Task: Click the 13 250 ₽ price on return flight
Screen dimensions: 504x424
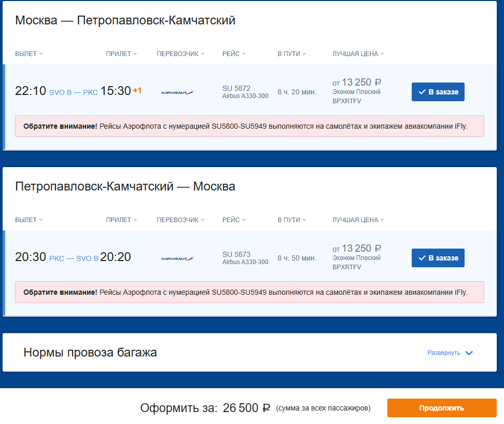Action: pos(361,249)
